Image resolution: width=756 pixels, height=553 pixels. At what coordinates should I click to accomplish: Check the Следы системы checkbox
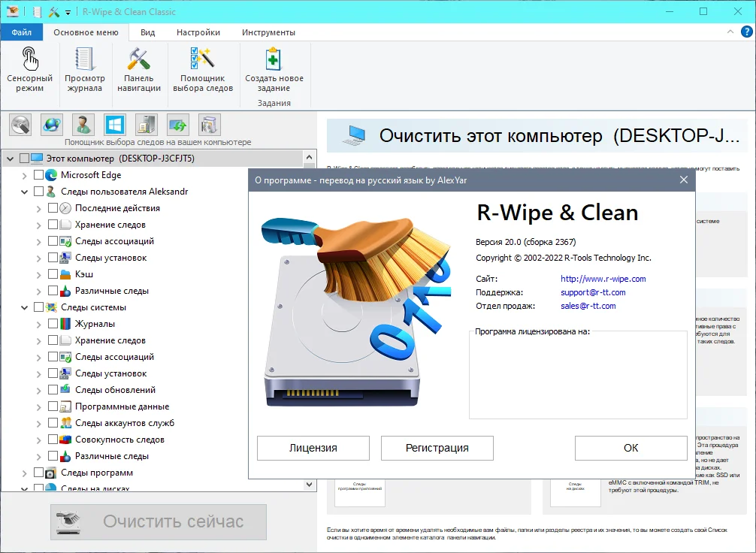[38, 307]
